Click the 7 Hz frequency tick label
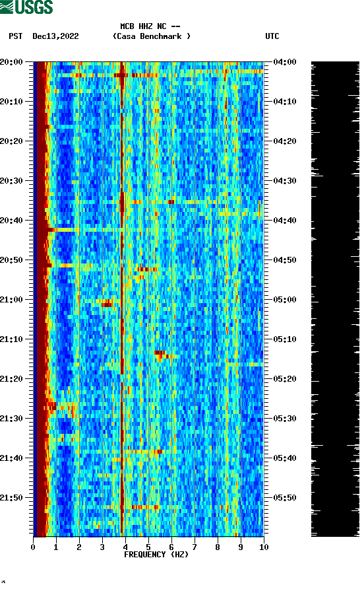 195,547
